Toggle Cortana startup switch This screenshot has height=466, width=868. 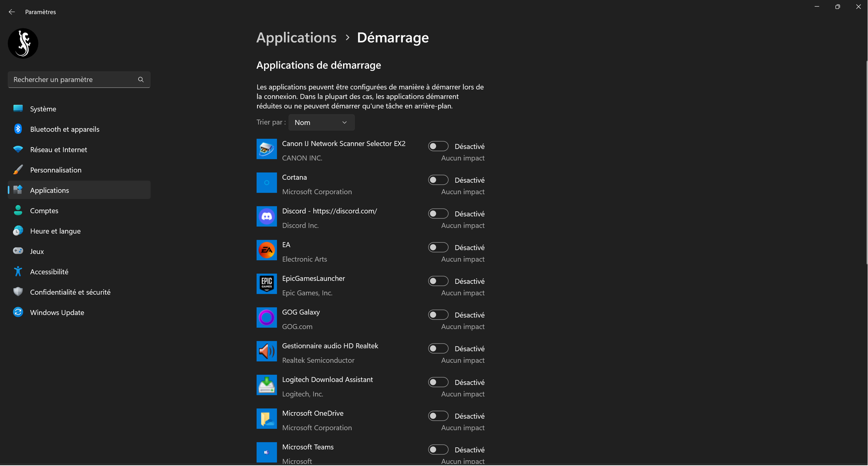point(438,180)
